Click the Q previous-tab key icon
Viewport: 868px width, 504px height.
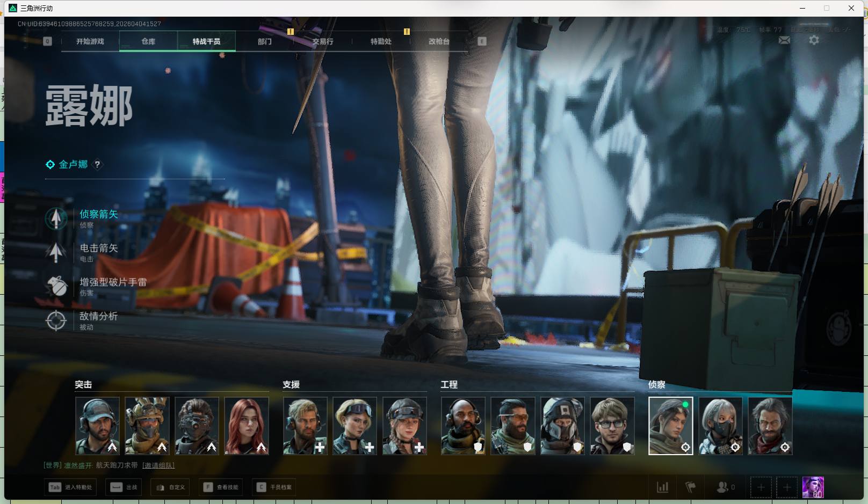pyautogui.click(x=47, y=41)
